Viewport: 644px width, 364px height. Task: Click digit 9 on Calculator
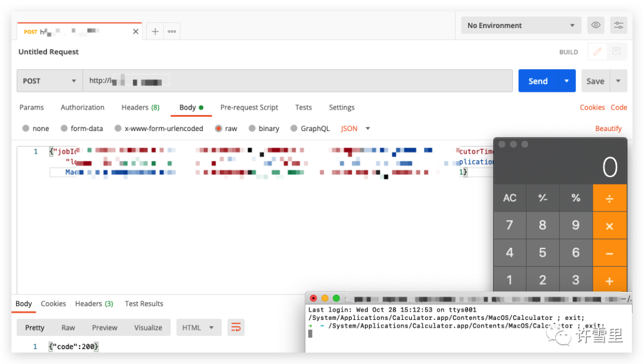point(576,225)
